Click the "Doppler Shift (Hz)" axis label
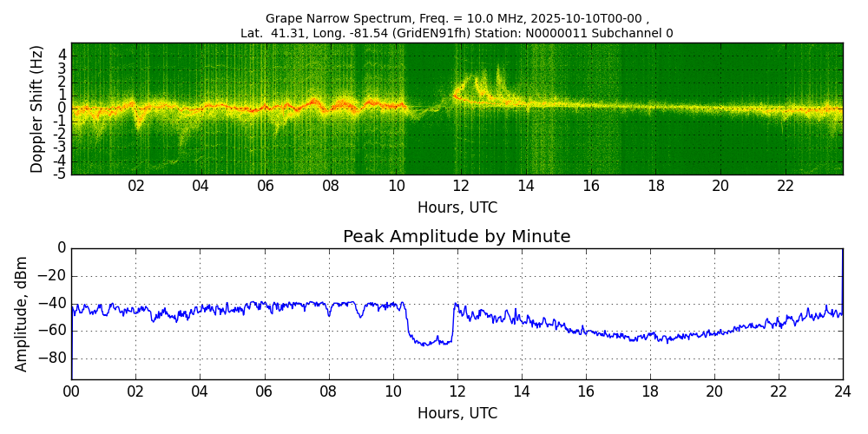This screenshot has height=434, width=868. pyautogui.click(x=36, y=109)
